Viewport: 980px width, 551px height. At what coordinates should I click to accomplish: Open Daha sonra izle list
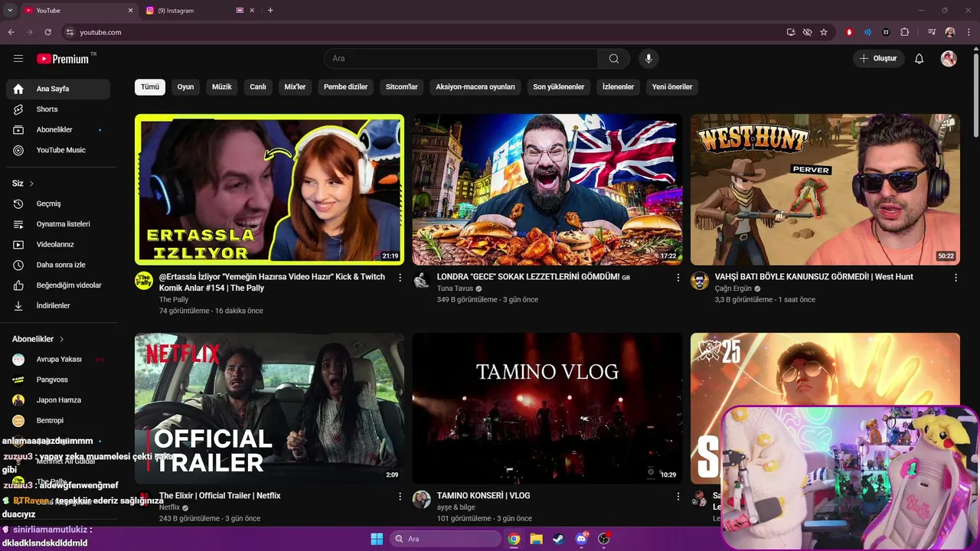pyautogui.click(x=58, y=265)
